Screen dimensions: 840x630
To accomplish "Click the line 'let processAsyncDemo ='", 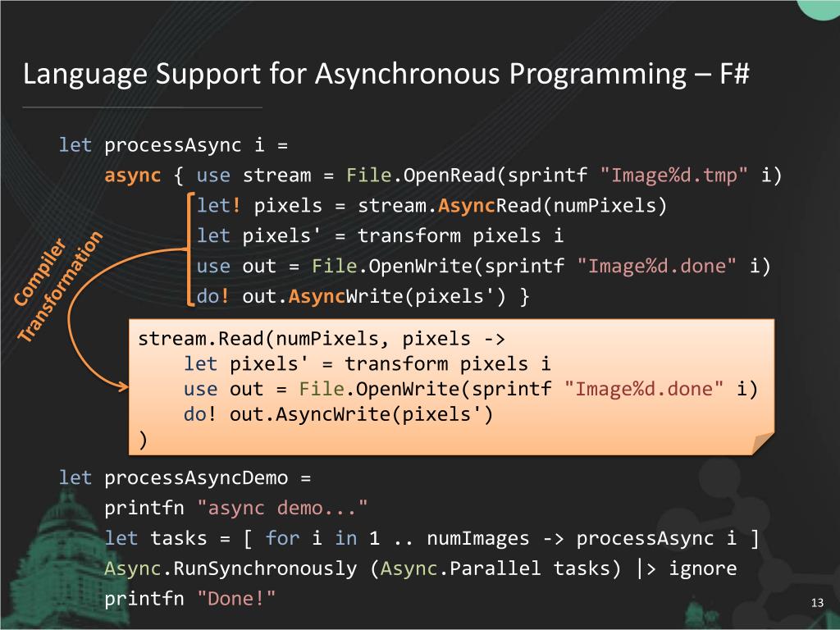I will [185, 478].
